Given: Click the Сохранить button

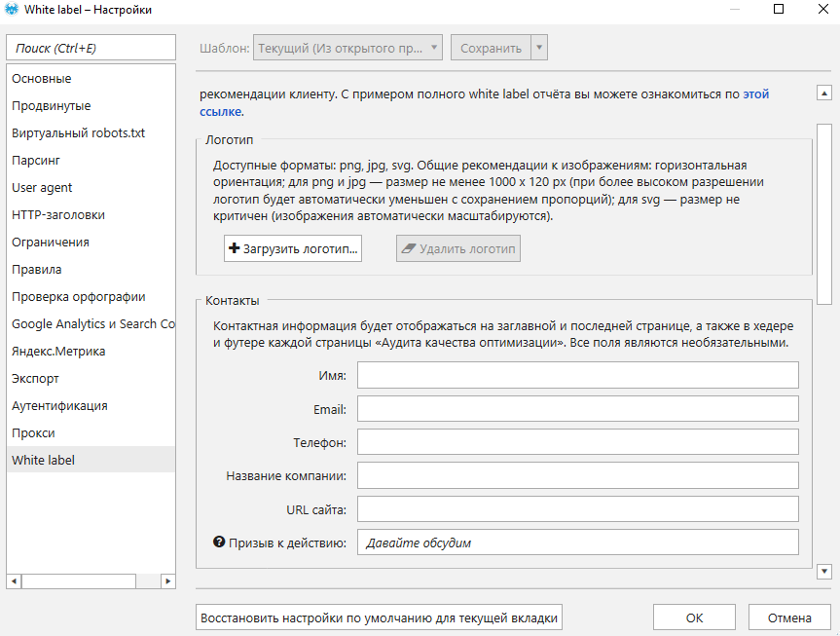Looking at the screenshot, I should [x=491, y=48].
